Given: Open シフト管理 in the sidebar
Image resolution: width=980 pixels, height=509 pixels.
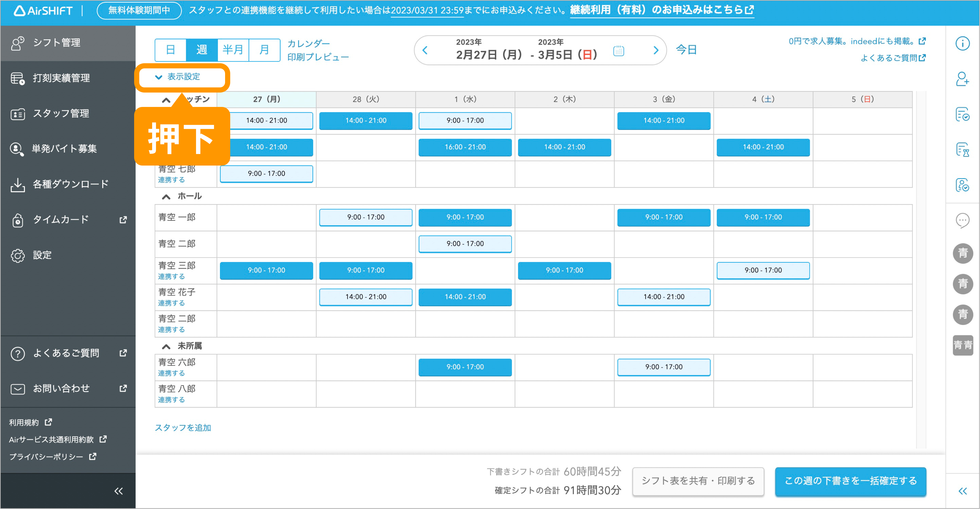Looking at the screenshot, I should pyautogui.click(x=68, y=43).
